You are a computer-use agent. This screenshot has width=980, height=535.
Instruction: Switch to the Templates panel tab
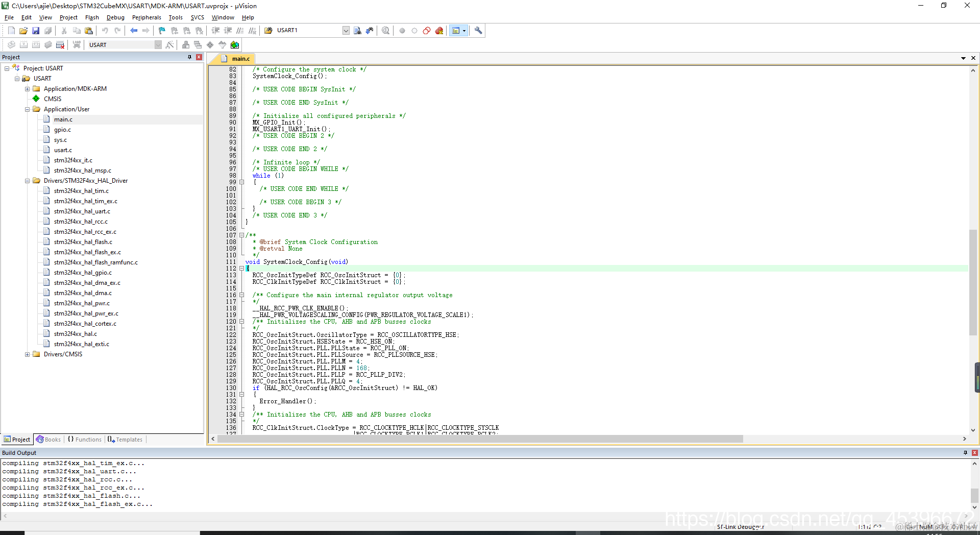125,440
